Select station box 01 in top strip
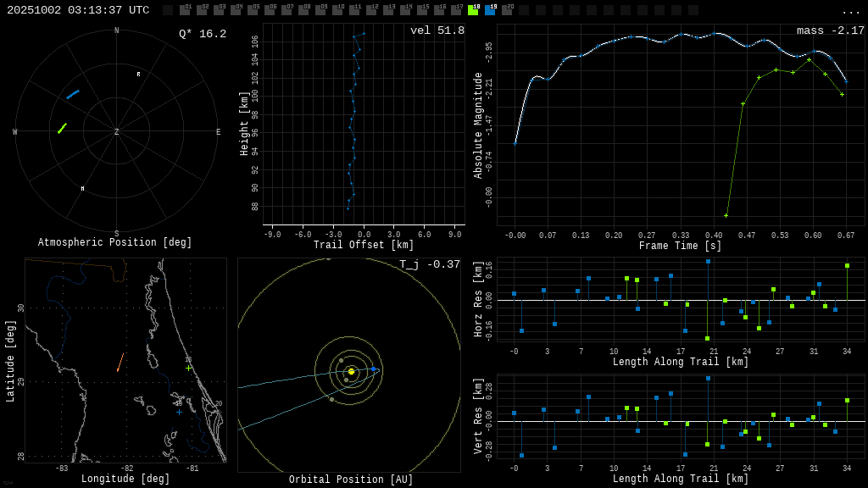This screenshot has width=868, height=488. (x=185, y=10)
